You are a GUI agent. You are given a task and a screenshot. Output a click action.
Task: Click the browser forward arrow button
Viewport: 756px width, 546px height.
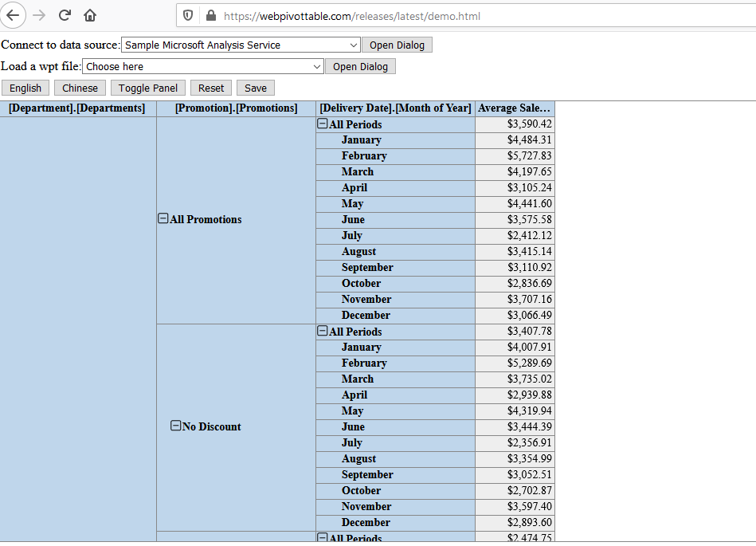pyautogui.click(x=39, y=15)
